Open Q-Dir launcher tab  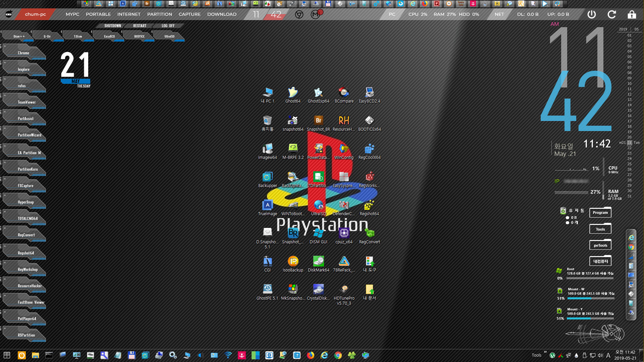click(x=47, y=36)
